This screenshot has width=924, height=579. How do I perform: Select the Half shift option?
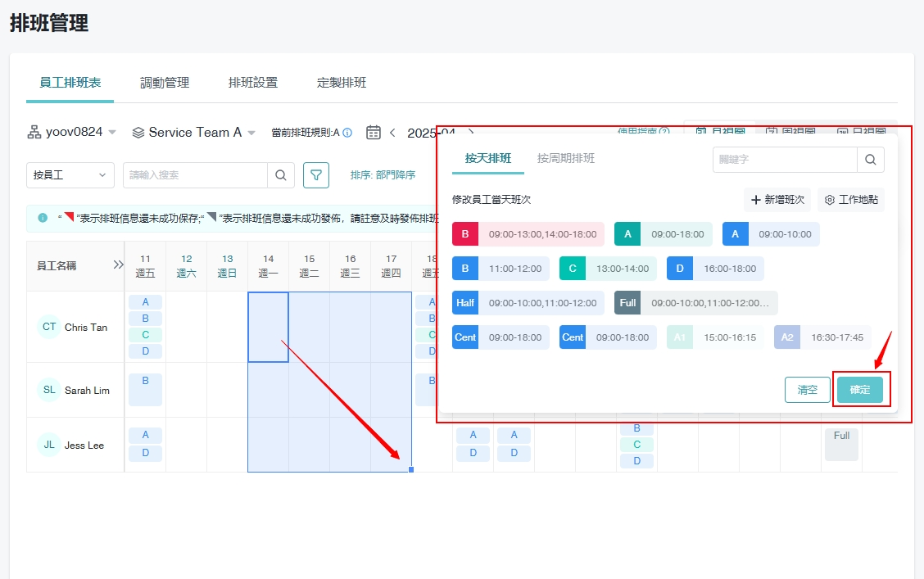[528, 303]
